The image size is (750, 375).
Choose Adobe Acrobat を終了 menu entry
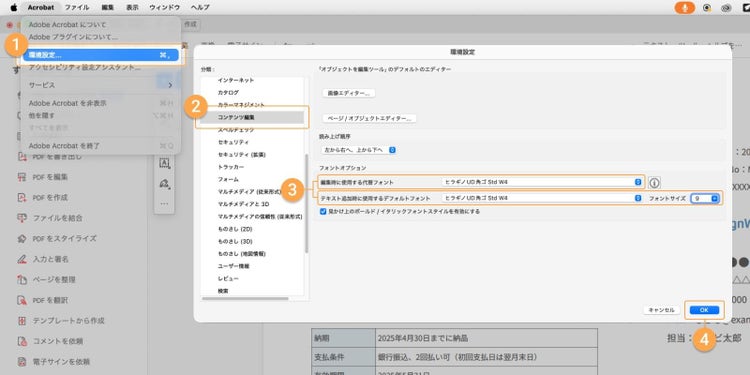[64, 146]
